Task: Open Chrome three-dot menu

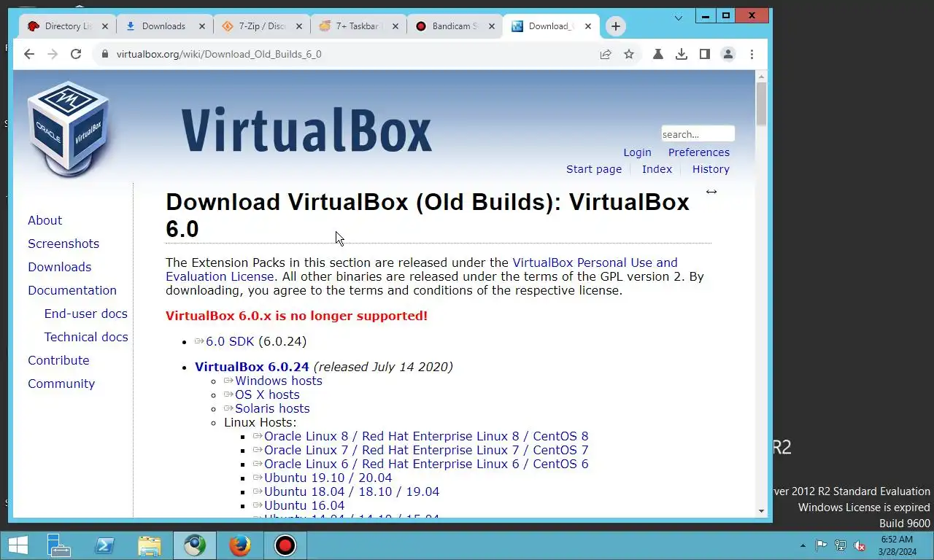Action: pos(752,54)
